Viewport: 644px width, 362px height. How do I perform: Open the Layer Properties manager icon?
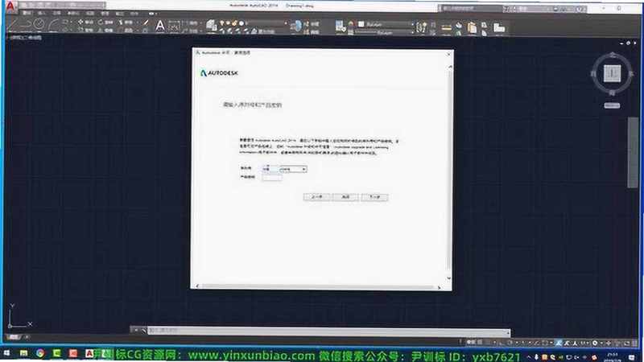tap(212, 26)
